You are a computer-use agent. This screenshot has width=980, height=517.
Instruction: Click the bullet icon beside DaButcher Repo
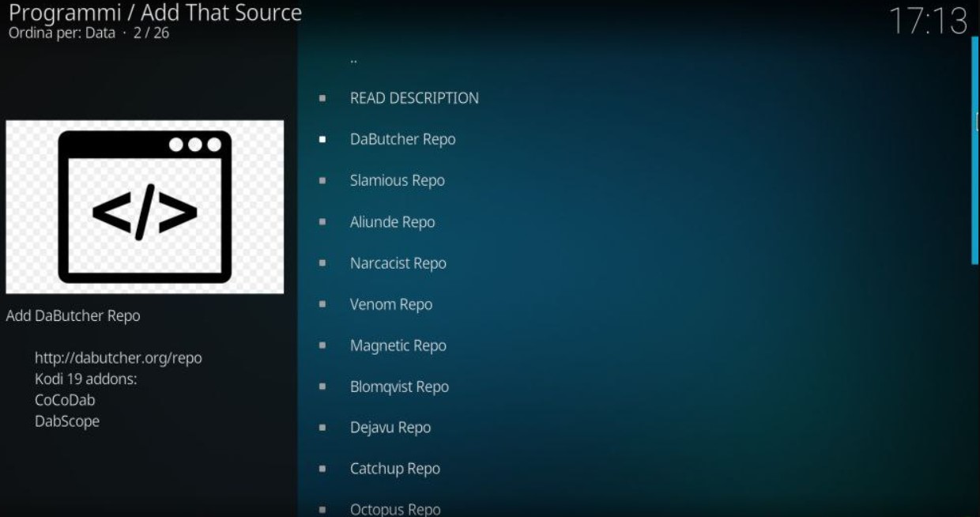click(x=322, y=139)
